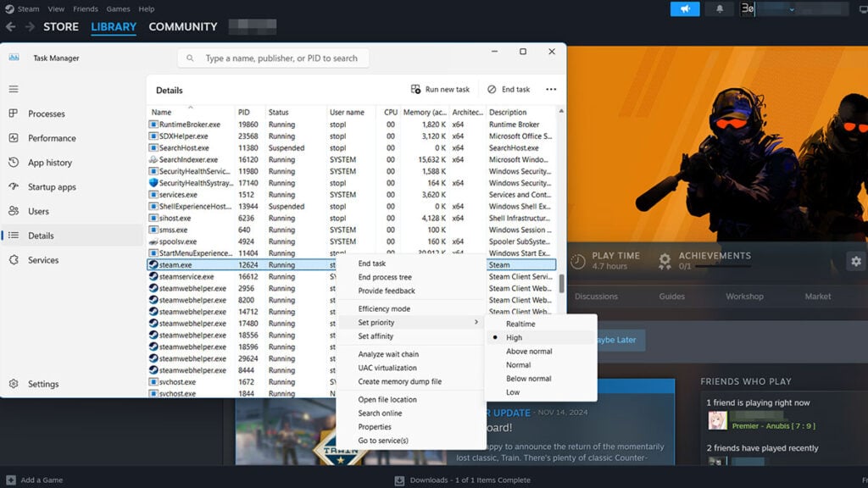Select the Realtime priority option
This screenshot has height=488, width=868.
pyautogui.click(x=520, y=324)
